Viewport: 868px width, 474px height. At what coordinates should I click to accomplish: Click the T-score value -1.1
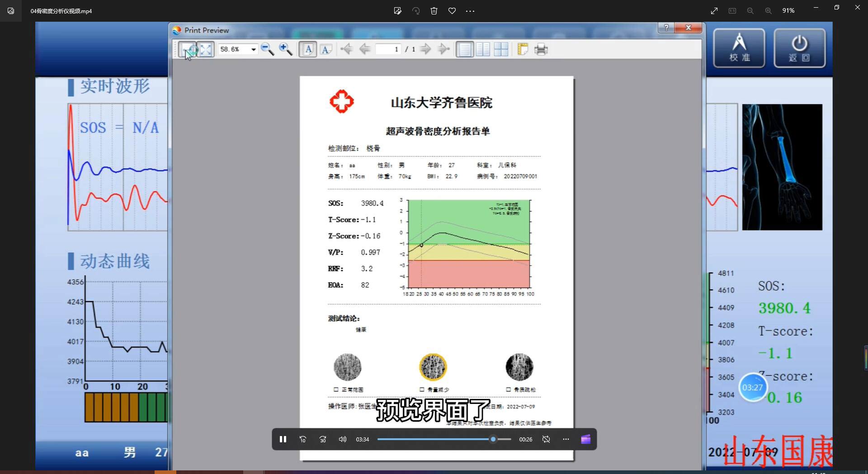pyautogui.click(x=775, y=353)
